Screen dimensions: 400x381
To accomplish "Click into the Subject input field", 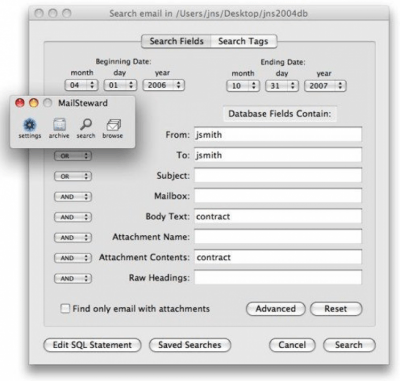I will [x=278, y=176].
